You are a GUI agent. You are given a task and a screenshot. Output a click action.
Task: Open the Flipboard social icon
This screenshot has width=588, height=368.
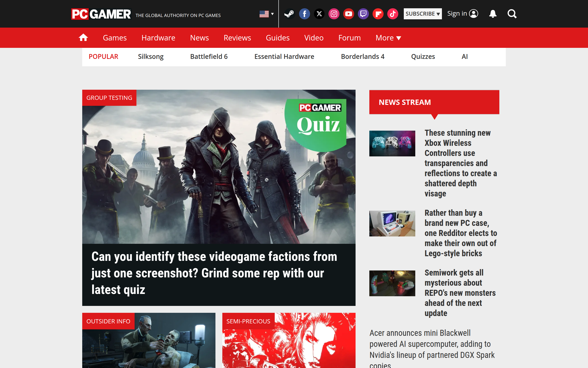[378, 14]
